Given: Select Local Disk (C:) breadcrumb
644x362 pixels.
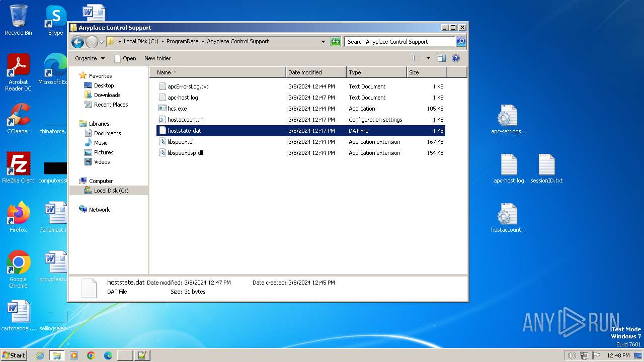Looking at the screenshot, I should click(141, 42).
